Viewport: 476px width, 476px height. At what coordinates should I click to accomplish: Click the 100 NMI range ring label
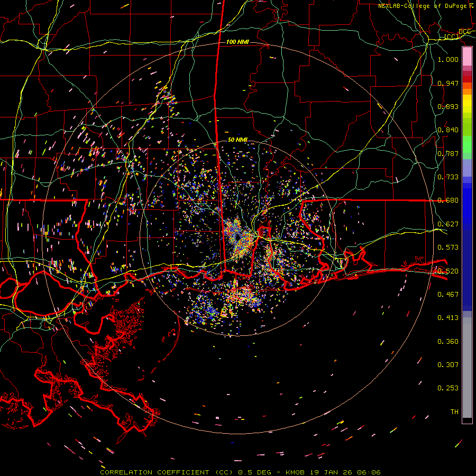click(x=237, y=42)
